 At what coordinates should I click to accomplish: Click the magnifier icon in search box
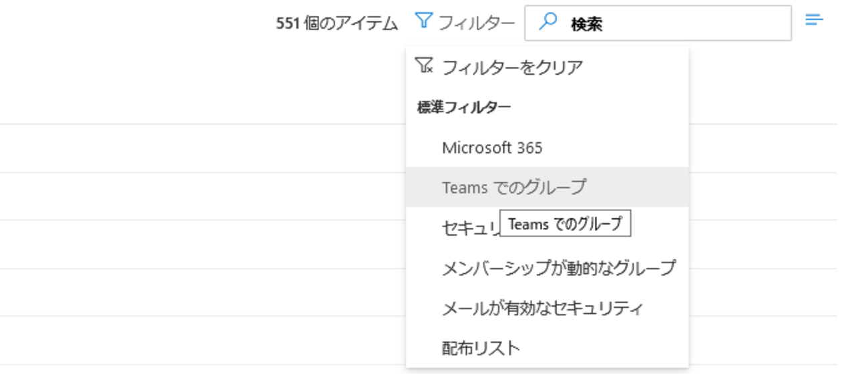548,22
